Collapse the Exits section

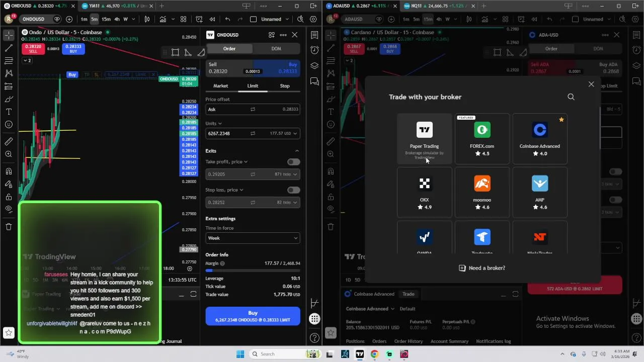[x=297, y=151]
